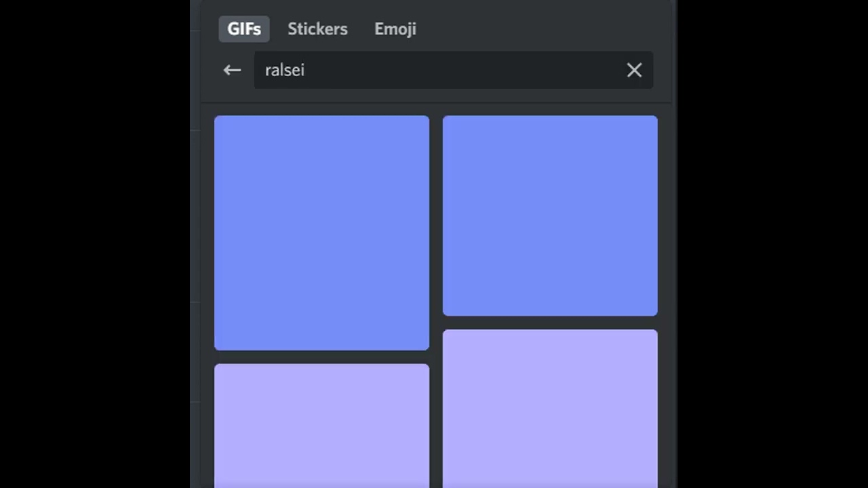Click the bottom-right lavender GIF placeholder
The height and width of the screenshot is (488, 868).
(x=550, y=408)
